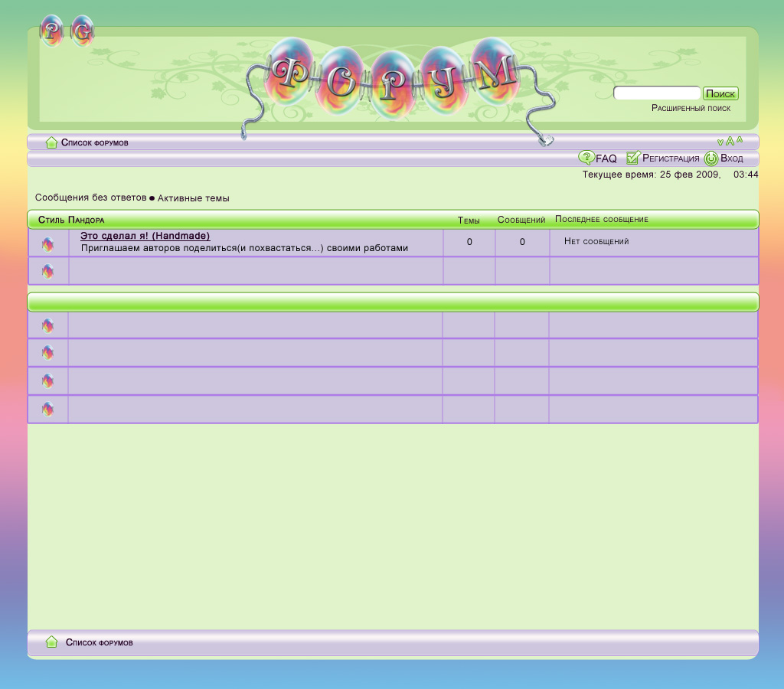Decrease font size with the small v arrow
This screenshot has width=784, height=689.
click(x=720, y=142)
